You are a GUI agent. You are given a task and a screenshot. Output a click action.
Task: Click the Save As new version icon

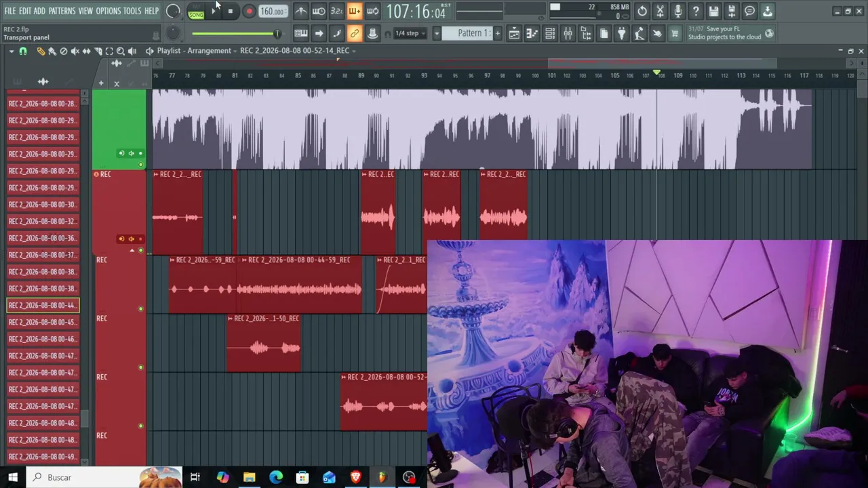point(731,11)
